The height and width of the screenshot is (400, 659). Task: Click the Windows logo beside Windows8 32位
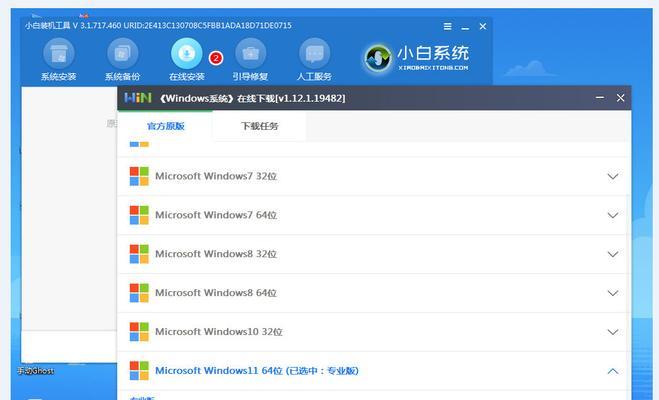pos(139,254)
